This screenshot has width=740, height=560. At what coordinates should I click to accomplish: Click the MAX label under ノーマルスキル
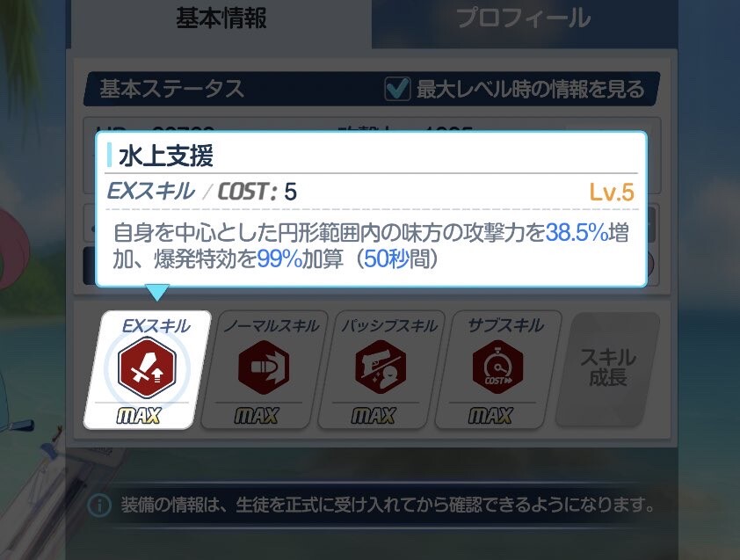click(257, 416)
